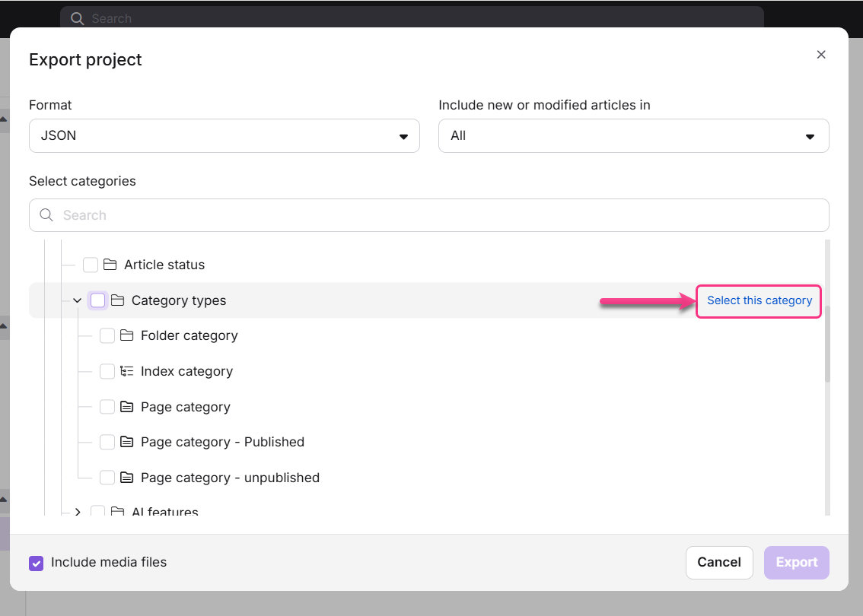Focus the Select categories search field
Screen dimensions: 863x616
[x=428, y=215]
